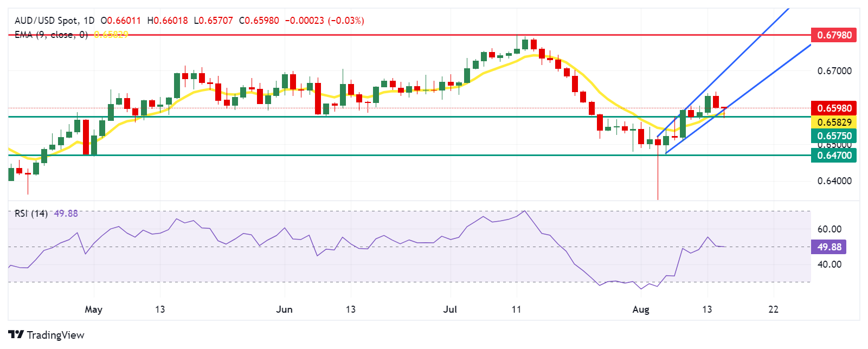Click the Jun date axis label

(284, 309)
